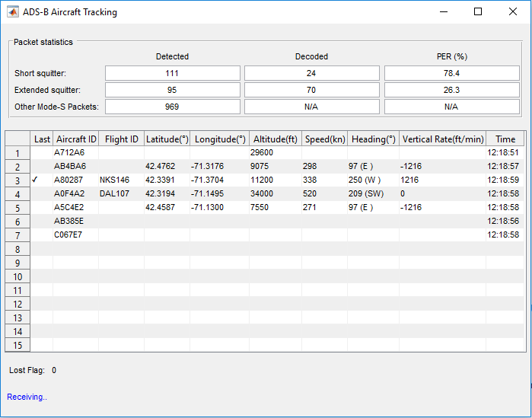Click the heading cell 209 (SW)
Screen dimensions: 532x418
(373, 193)
